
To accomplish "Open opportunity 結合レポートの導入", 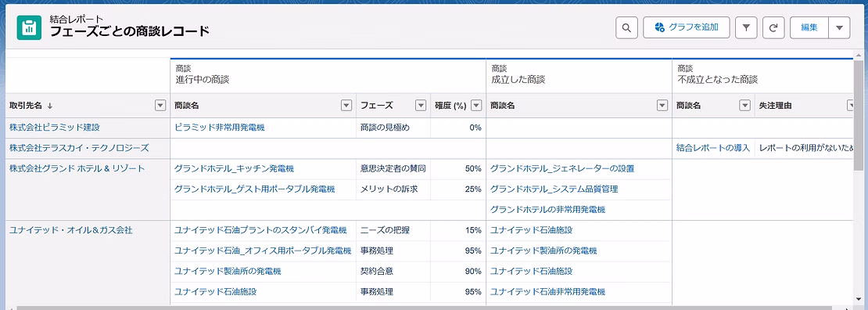I will point(713,147).
